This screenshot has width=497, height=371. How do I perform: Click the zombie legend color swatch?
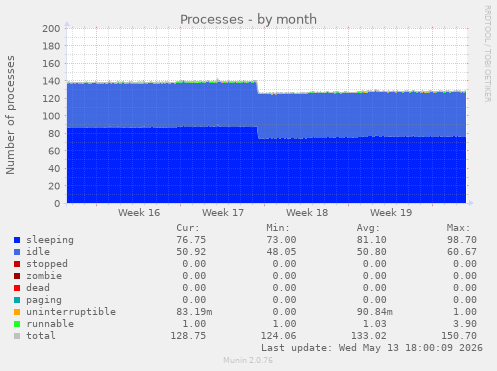pyautogui.click(x=17, y=276)
